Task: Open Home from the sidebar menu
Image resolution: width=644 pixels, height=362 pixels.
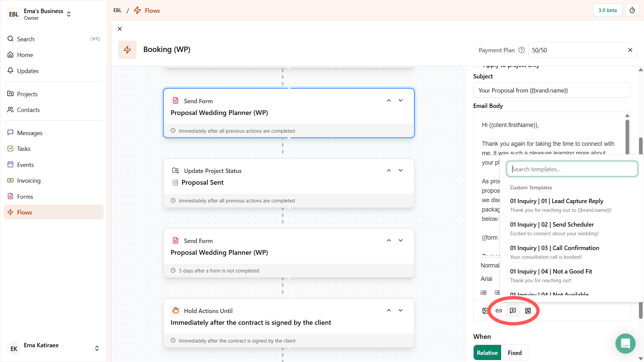Action: (25, 55)
